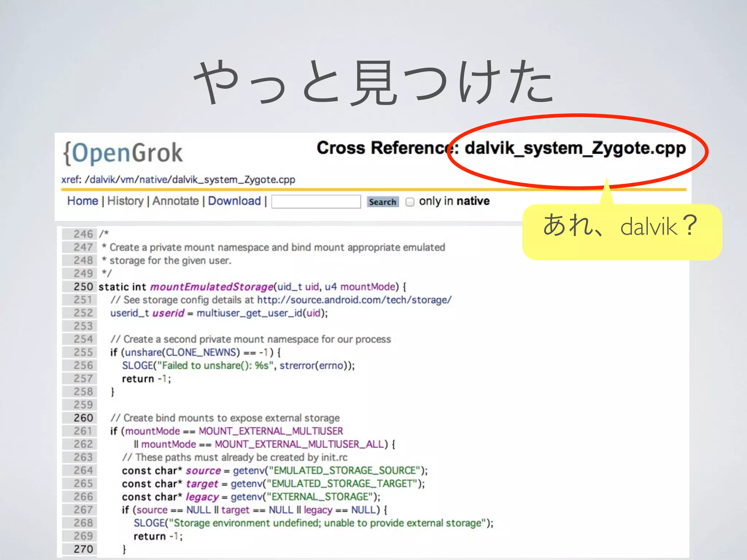Click 'Create bind mounts' comment on line 260
747x560 pixels.
click(225, 418)
